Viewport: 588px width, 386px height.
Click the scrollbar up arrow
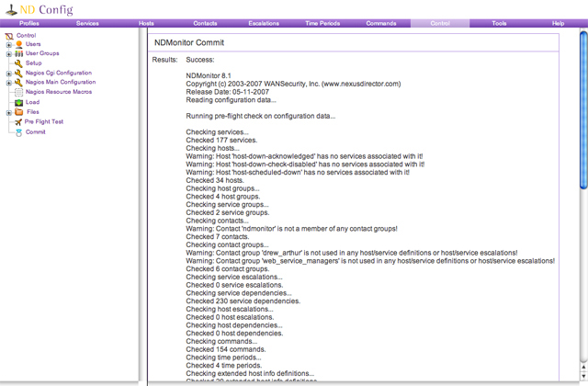[583, 367]
